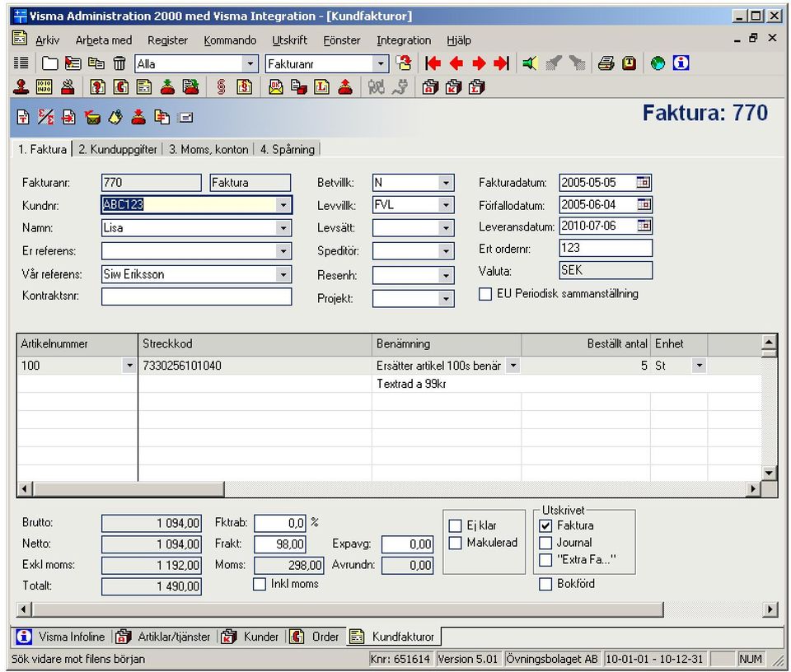Toggle EU Periodisk sammanställning checkbox
This screenshot has width=791, height=672.
click(x=484, y=294)
